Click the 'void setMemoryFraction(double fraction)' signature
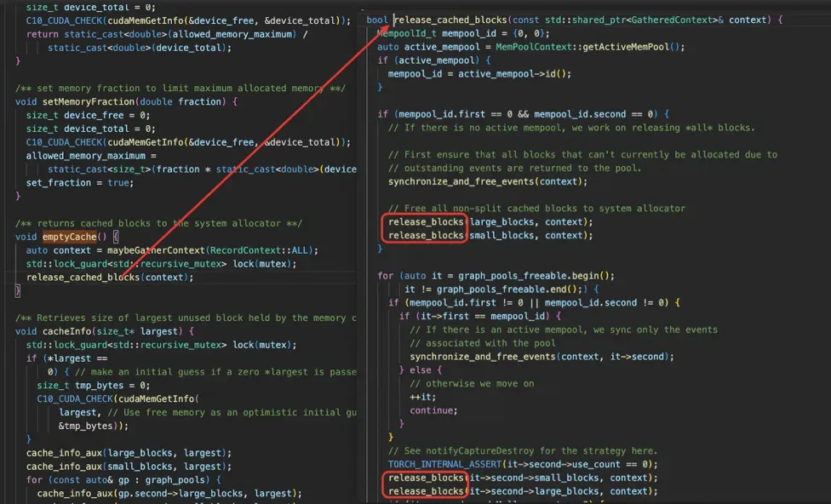Image resolution: width=831 pixels, height=504 pixels. 126,102
